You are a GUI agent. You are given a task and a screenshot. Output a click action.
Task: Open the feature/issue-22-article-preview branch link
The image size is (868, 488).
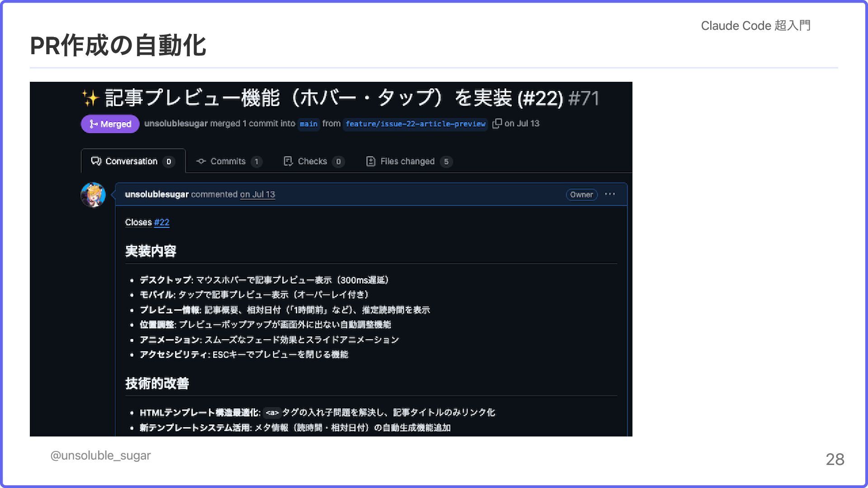coord(415,124)
